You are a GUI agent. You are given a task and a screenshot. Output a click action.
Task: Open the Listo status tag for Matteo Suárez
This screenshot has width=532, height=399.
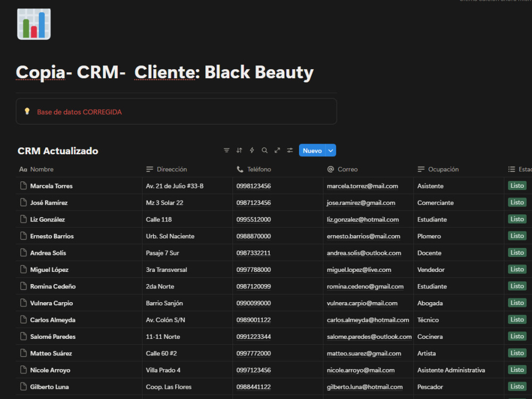(x=517, y=353)
